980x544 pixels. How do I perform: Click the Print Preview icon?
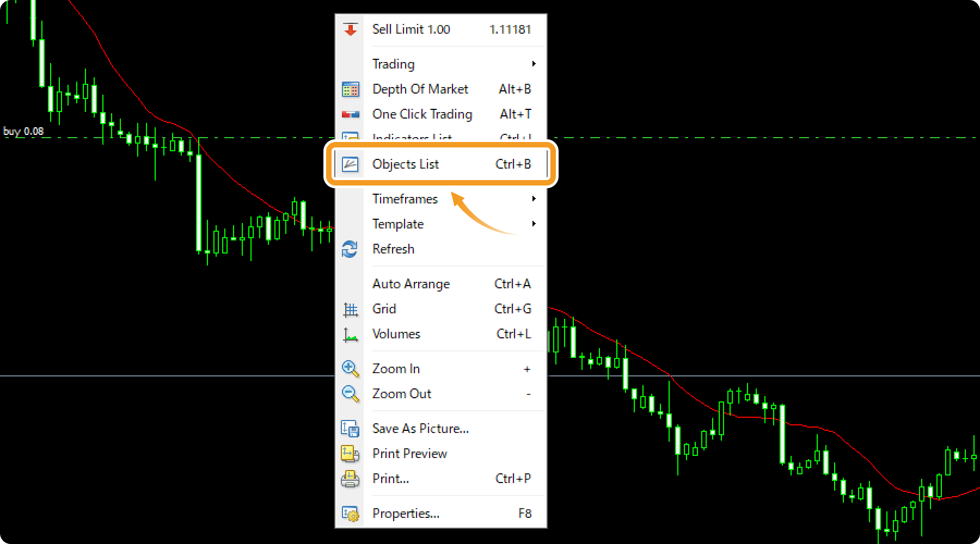pyautogui.click(x=350, y=454)
